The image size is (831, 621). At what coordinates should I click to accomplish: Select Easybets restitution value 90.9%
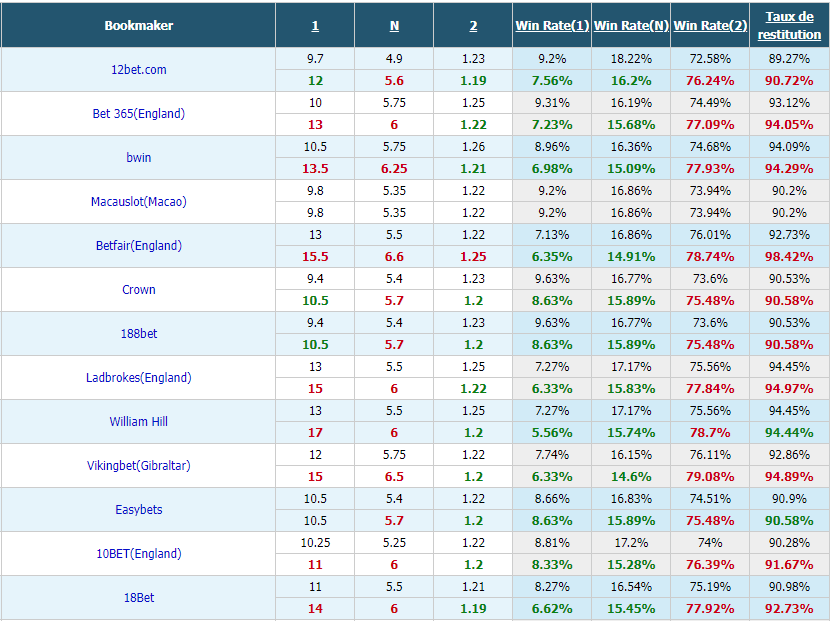click(789, 499)
